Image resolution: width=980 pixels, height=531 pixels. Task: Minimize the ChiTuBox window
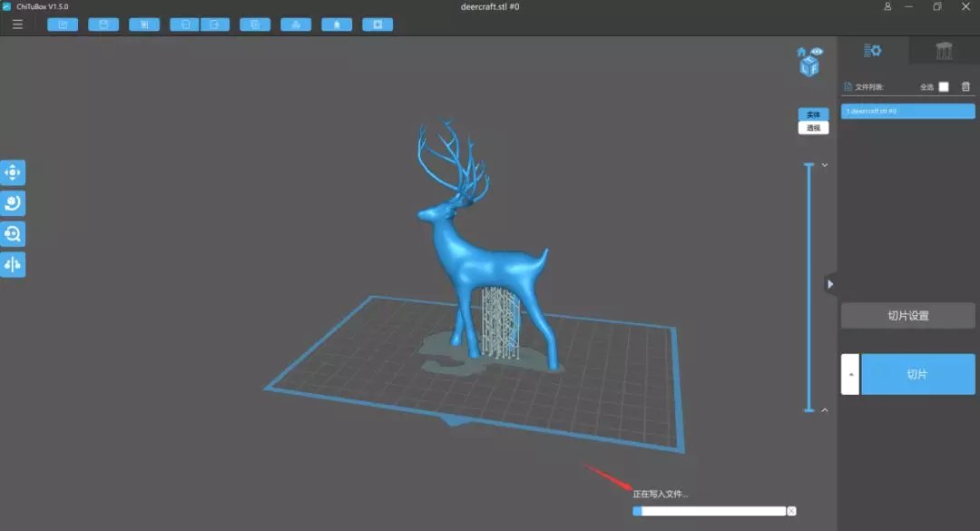[x=908, y=6]
